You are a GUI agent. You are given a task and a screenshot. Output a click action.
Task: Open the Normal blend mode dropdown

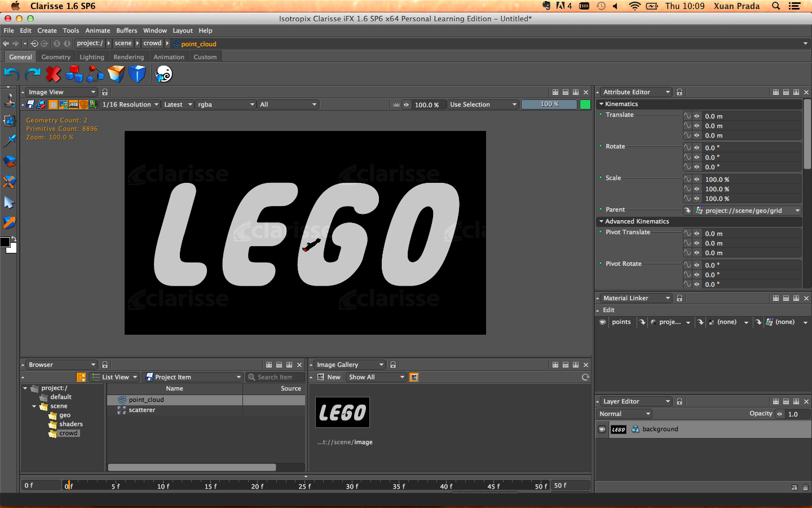pos(625,414)
